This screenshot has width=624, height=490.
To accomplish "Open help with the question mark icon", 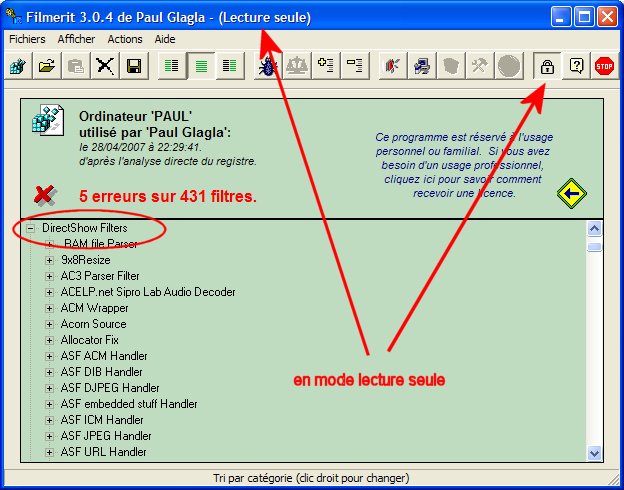I will (576, 66).
